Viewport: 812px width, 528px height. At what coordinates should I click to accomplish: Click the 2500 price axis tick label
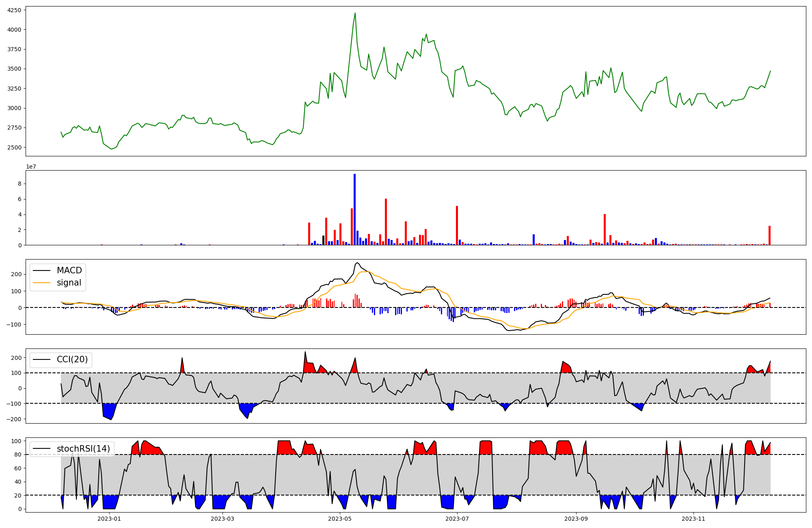click(15, 147)
